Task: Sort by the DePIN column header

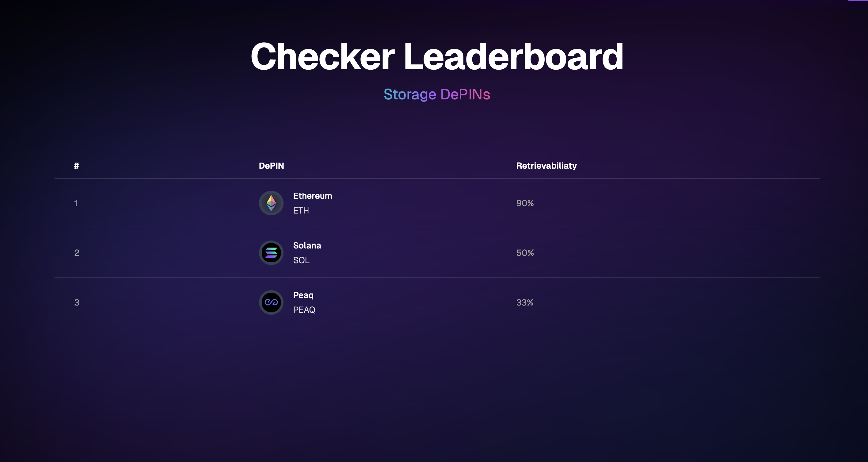Action: [271, 166]
